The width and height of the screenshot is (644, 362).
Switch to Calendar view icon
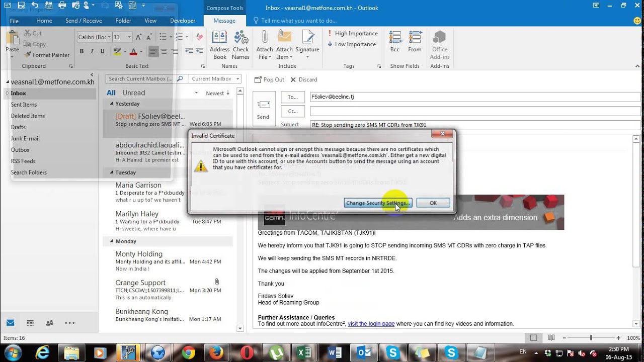[30, 323]
